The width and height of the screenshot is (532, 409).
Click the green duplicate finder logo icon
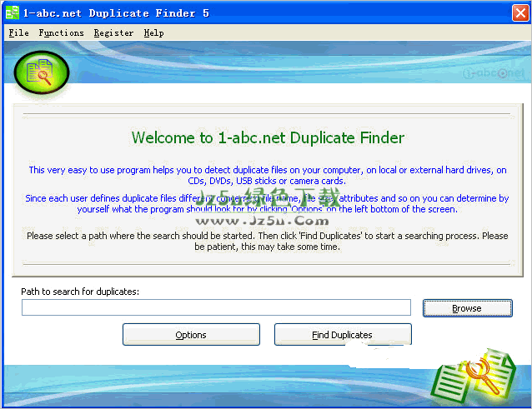(42, 72)
